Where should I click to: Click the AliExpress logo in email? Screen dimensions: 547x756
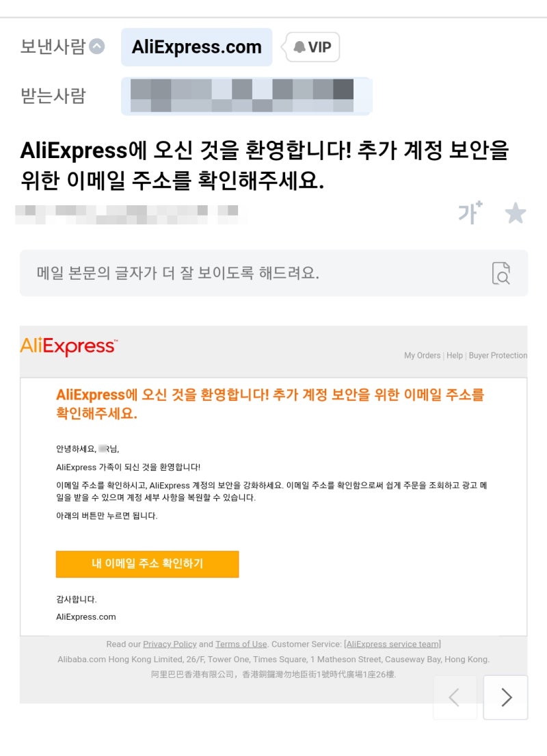tap(68, 346)
